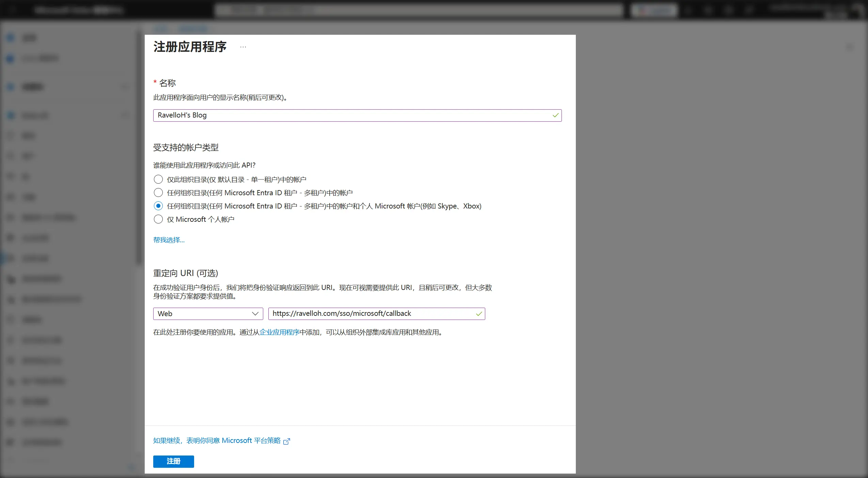The height and width of the screenshot is (478, 868).
Task: Click external link icon after platform policy
Action: click(x=287, y=441)
